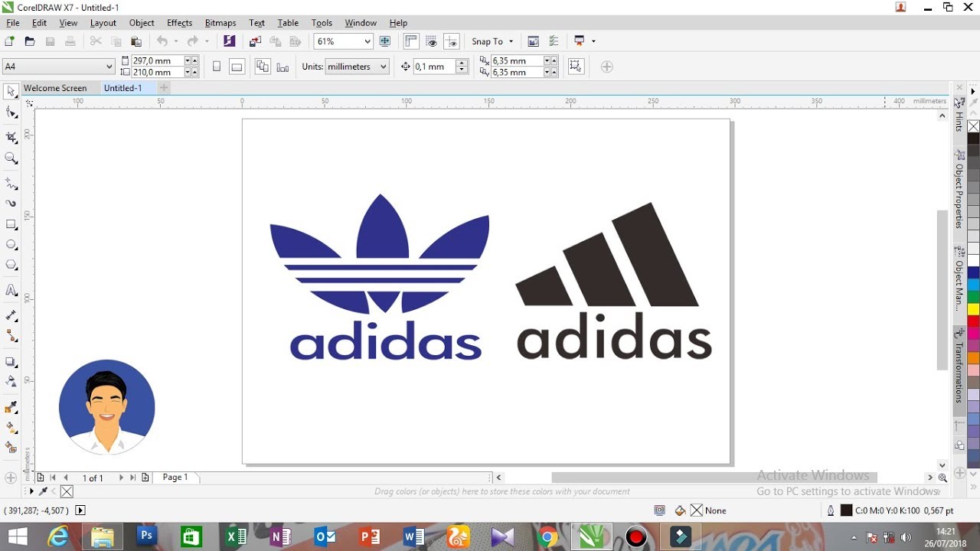This screenshot has width=980, height=551.
Task: Toggle Treat as Filled button
Action: tap(576, 67)
